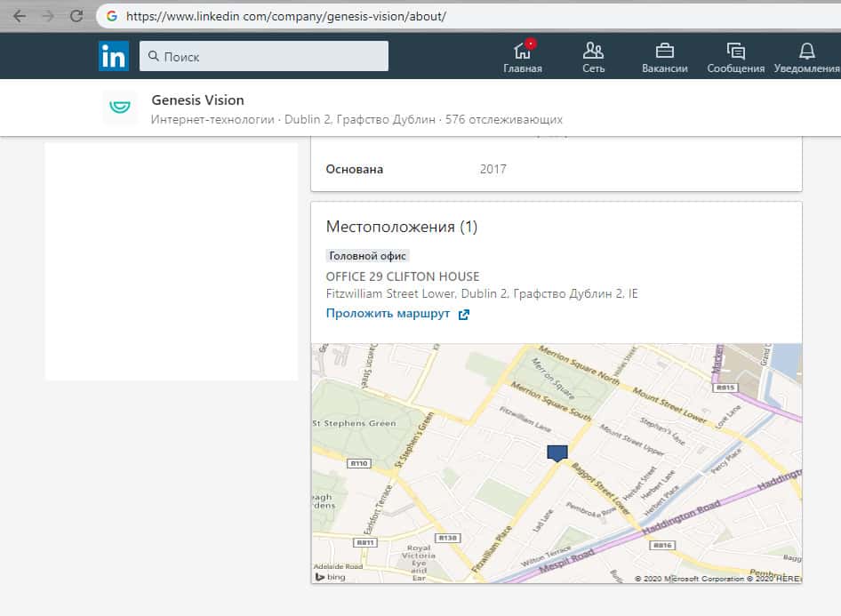Screen dimensions: 841x616
Task: Click the Genesis Vision company logo
Action: (119, 107)
